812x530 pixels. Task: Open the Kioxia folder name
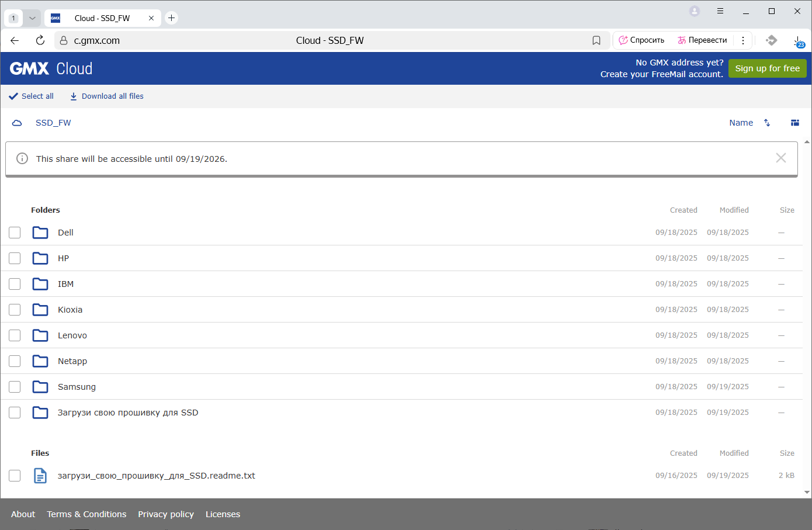(70, 310)
